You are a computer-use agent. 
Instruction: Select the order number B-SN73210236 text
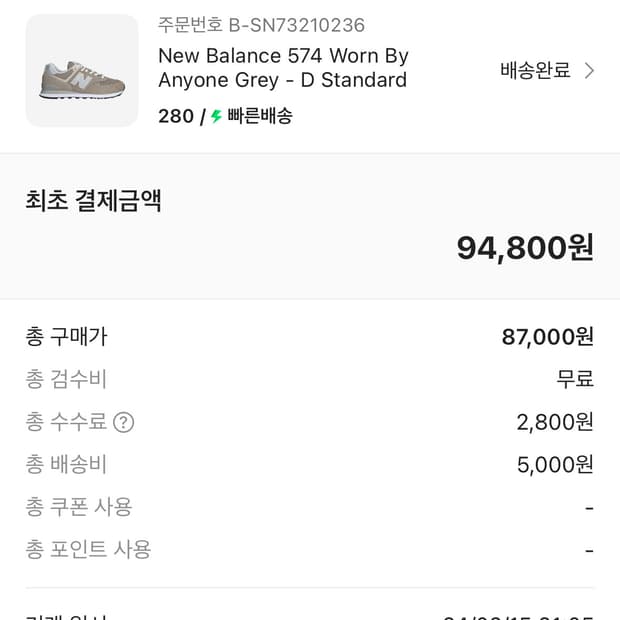pyautogui.click(x=261, y=25)
